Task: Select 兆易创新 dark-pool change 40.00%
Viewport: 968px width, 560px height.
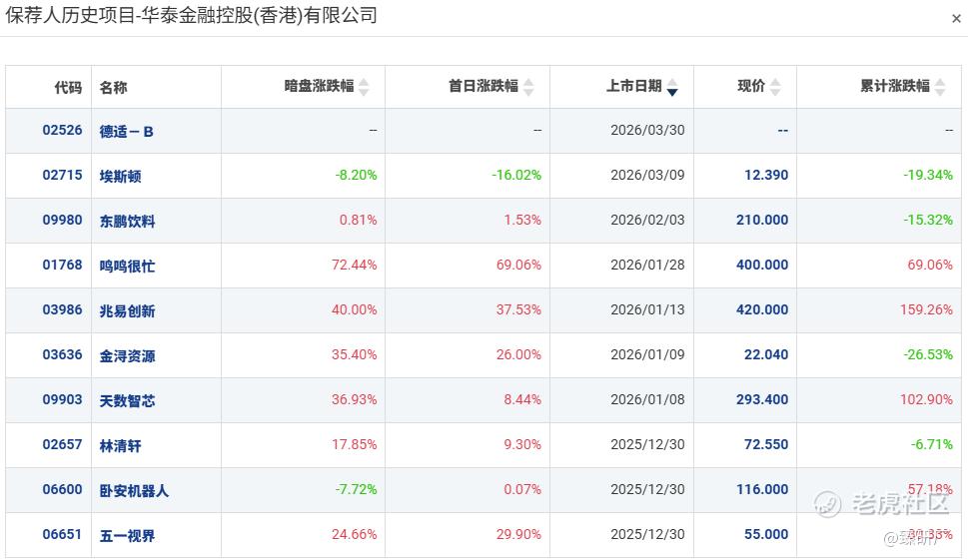Action: click(x=355, y=310)
